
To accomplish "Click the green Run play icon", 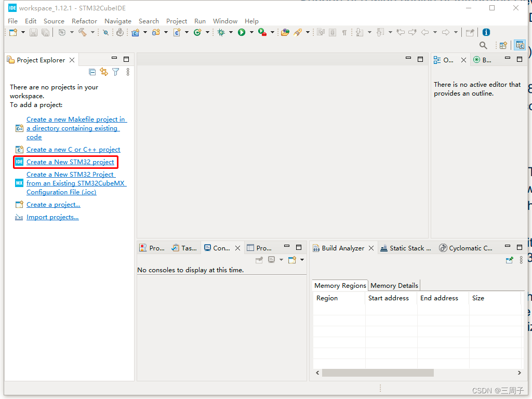I will click(x=242, y=33).
